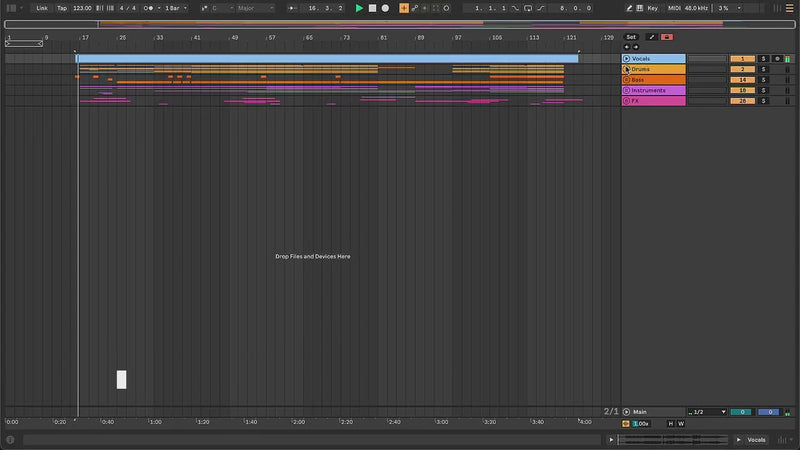Solo the Bass track

pyautogui.click(x=763, y=80)
